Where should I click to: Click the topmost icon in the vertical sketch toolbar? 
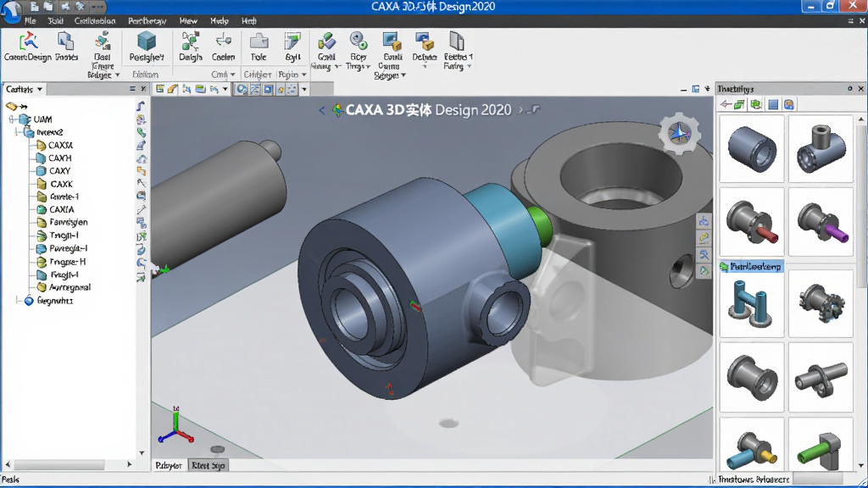pyautogui.click(x=142, y=106)
